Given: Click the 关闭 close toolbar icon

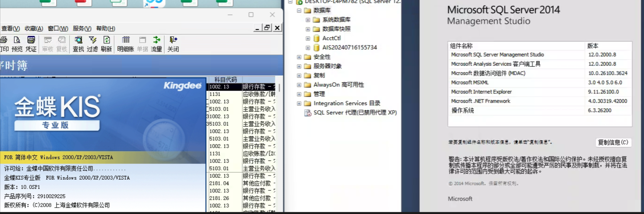Looking at the screenshot, I should coord(173,44).
